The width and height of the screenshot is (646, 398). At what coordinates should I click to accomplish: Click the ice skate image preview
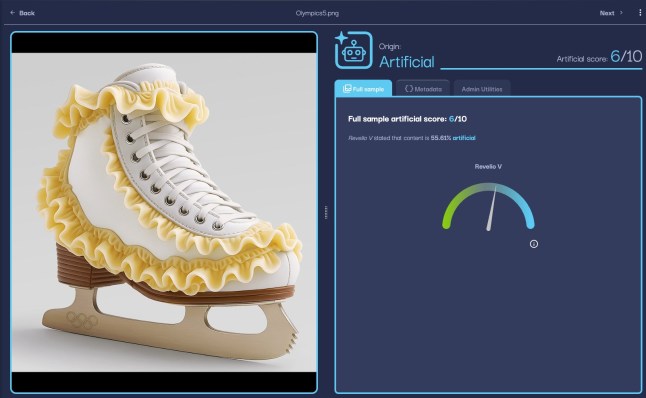(164, 212)
